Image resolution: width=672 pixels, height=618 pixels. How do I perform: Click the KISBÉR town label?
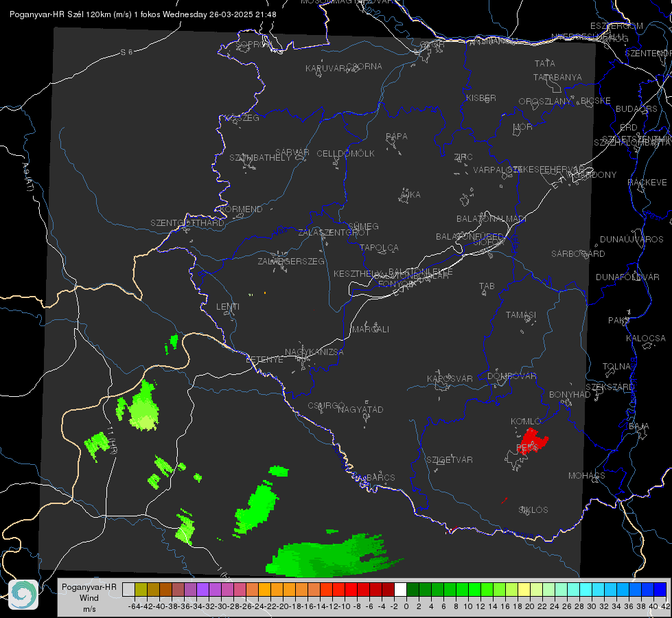(481, 98)
